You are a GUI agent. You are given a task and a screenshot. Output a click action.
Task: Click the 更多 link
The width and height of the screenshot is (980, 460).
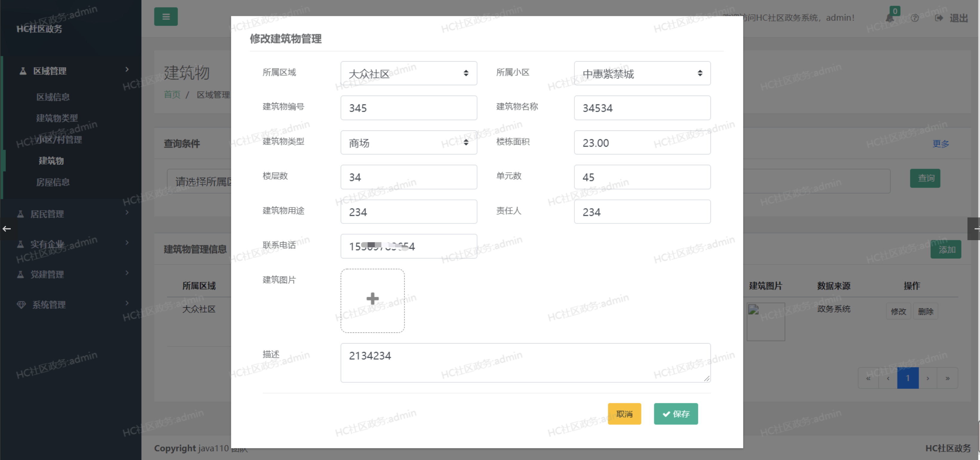tap(941, 144)
